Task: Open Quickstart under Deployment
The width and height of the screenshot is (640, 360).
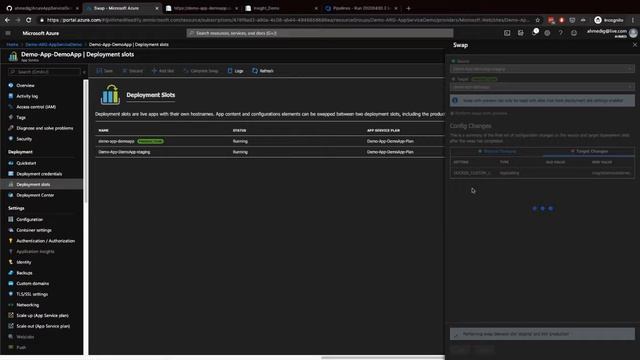Action: click(x=26, y=163)
